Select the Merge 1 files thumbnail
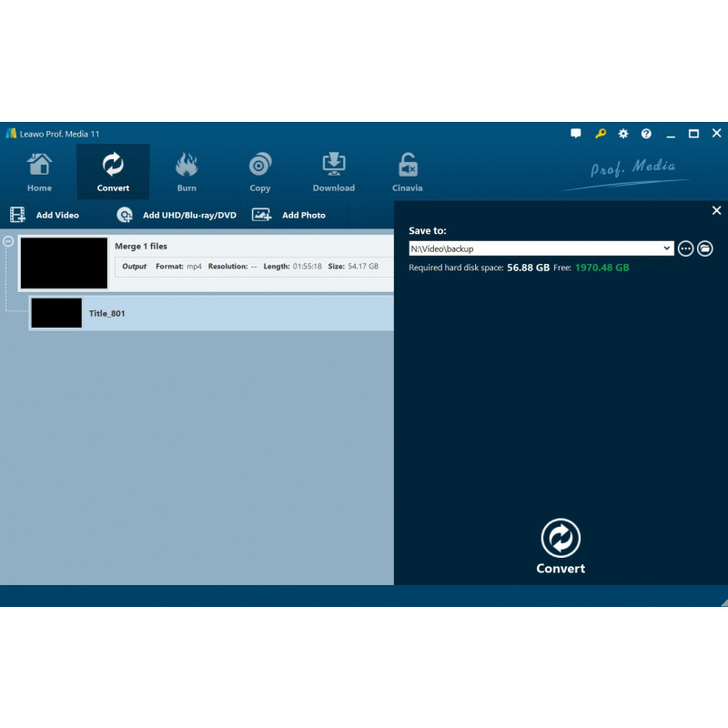The height and width of the screenshot is (728, 728). tap(64, 263)
